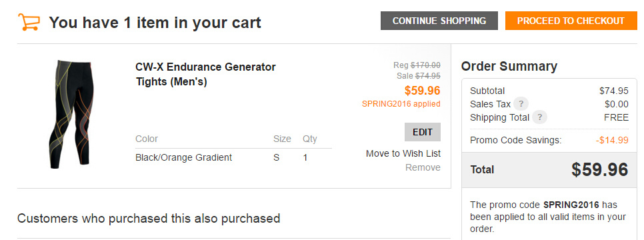The width and height of the screenshot is (644, 240).
Task: Move the item to Wish List
Action: 403,153
